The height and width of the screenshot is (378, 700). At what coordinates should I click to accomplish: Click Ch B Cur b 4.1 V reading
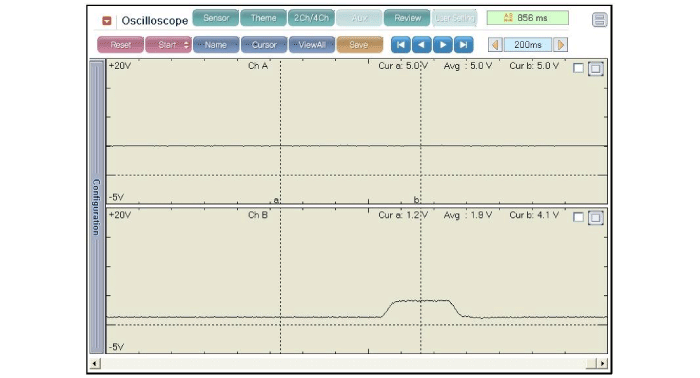[534, 215]
